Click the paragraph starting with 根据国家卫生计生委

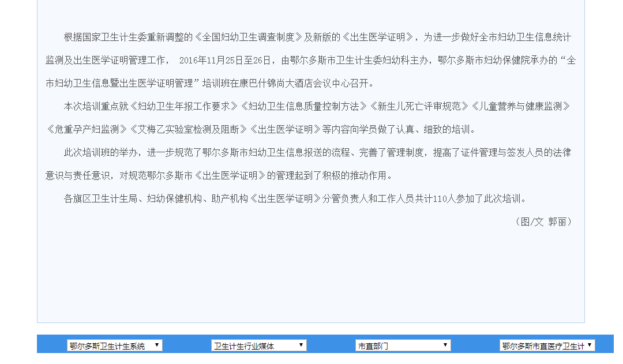[311, 60]
